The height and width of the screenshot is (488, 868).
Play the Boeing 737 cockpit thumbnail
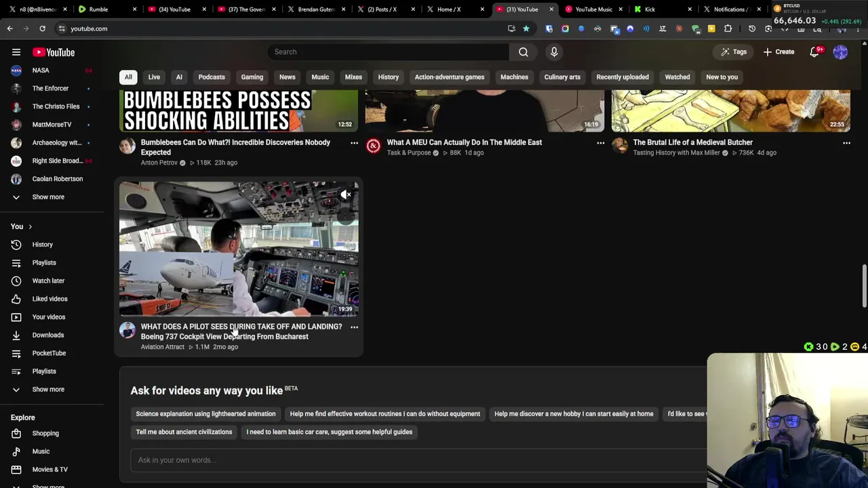(239, 249)
